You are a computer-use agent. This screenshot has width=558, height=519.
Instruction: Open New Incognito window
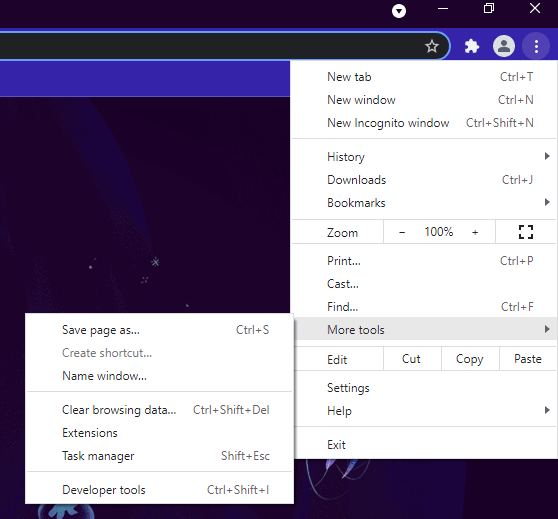[x=424, y=123]
